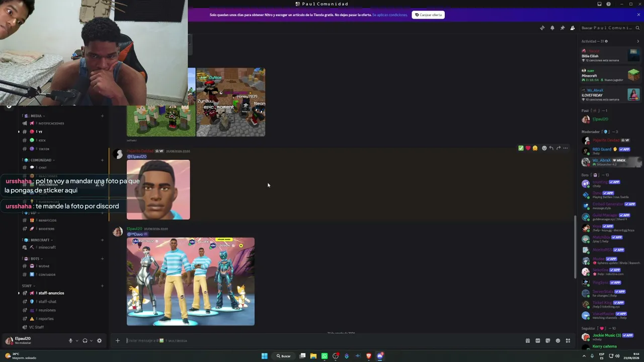Open the tiktok channel
Viewport: 644px width, 362px height.
[63, 149]
